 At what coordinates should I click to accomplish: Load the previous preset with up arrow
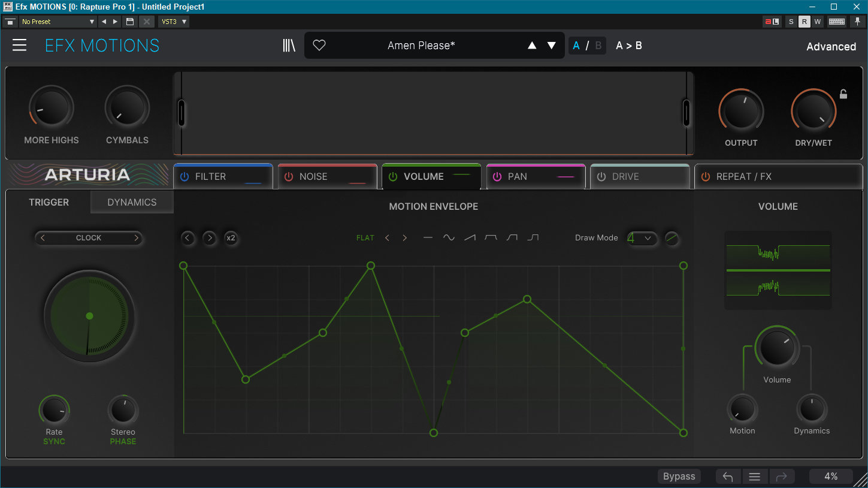pyautogui.click(x=532, y=46)
